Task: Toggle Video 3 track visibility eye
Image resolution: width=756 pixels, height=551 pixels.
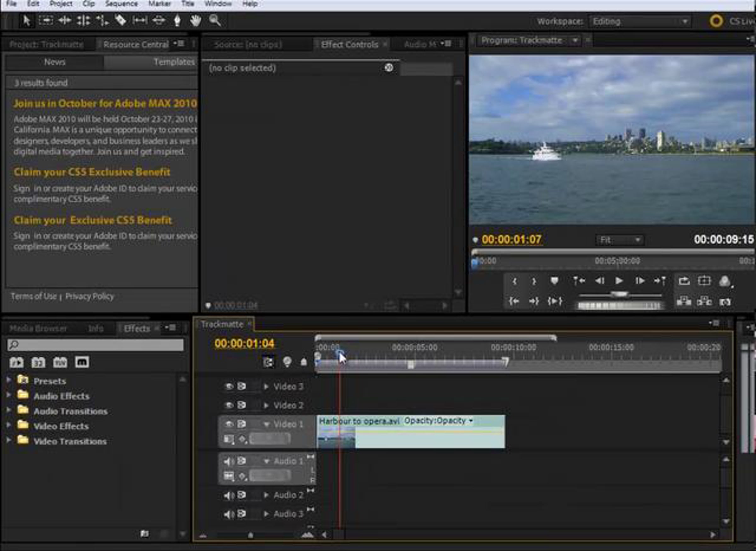Action: [229, 386]
